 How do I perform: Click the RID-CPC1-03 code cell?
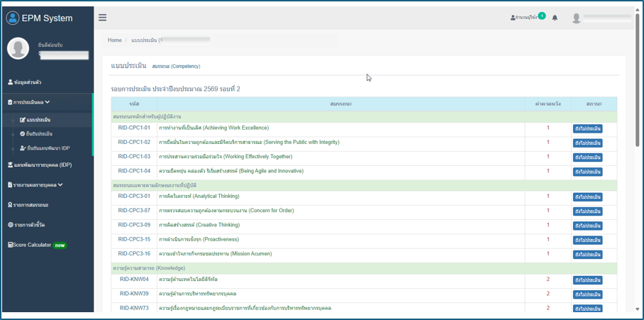click(x=134, y=157)
